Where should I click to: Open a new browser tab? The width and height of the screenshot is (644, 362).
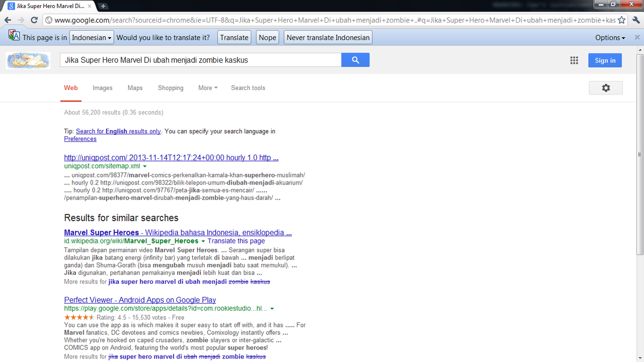tap(103, 6)
